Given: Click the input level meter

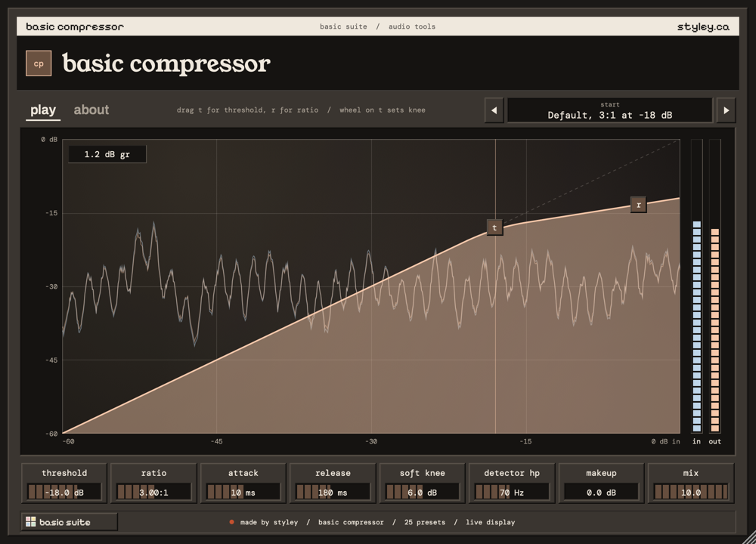Looking at the screenshot, I should point(697,286).
